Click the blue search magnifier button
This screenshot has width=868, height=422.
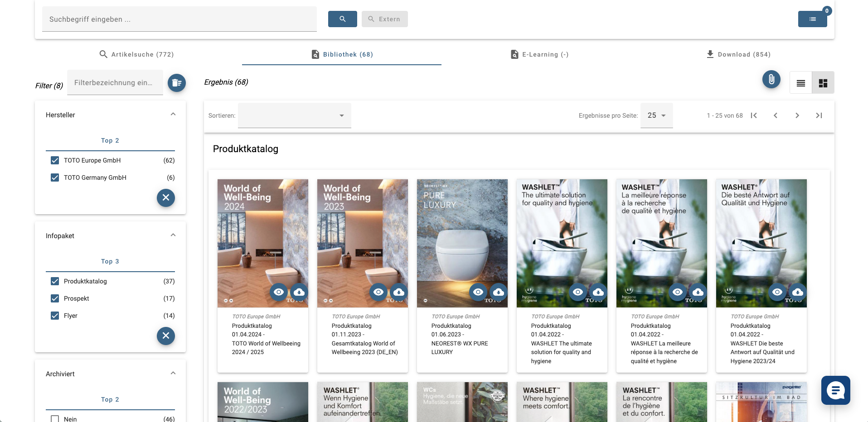(x=342, y=19)
